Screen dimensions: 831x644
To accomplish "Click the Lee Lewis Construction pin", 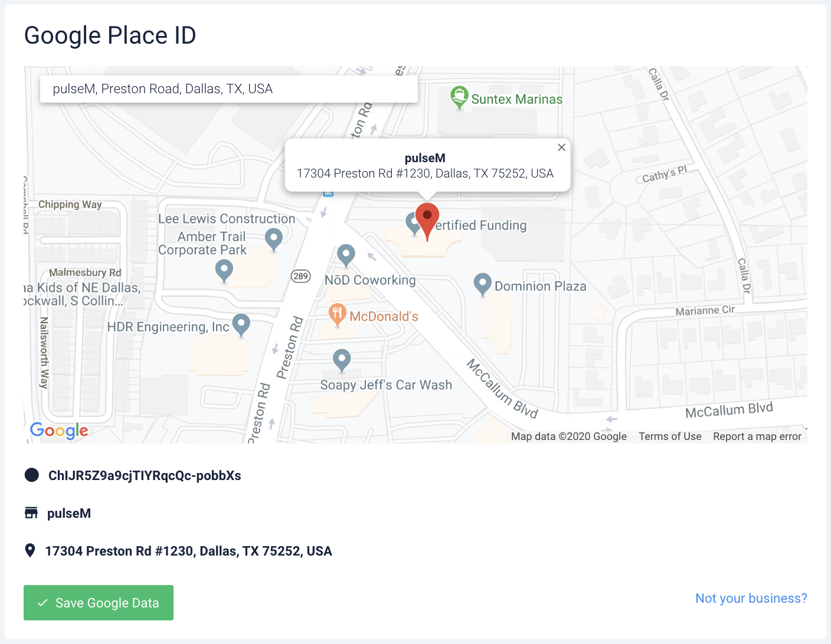I will click(273, 239).
